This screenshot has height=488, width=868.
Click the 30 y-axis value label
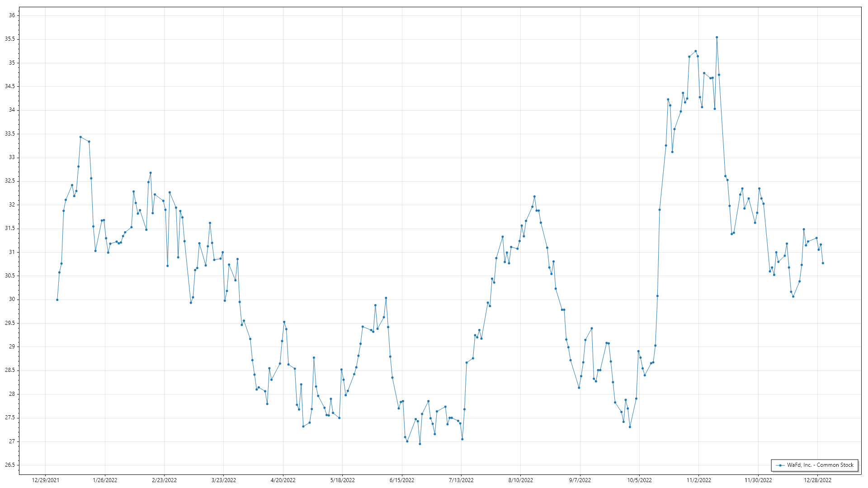tap(12, 299)
